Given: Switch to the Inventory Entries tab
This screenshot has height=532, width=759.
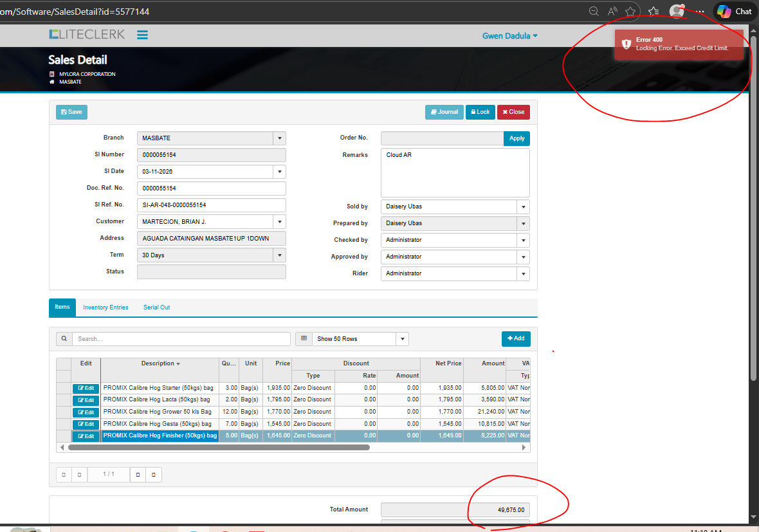Looking at the screenshot, I should [x=105, y=307].
